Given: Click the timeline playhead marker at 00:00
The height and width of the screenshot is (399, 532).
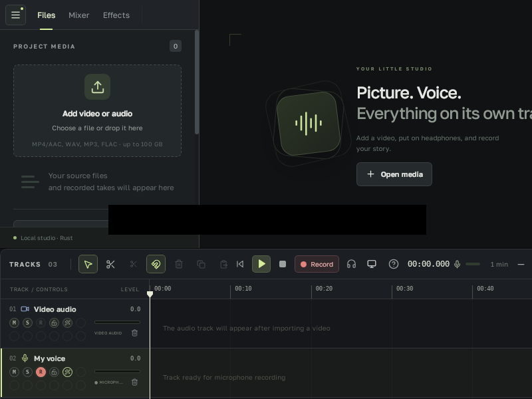Looking at the screenshot, I should (x=150, y=294).
